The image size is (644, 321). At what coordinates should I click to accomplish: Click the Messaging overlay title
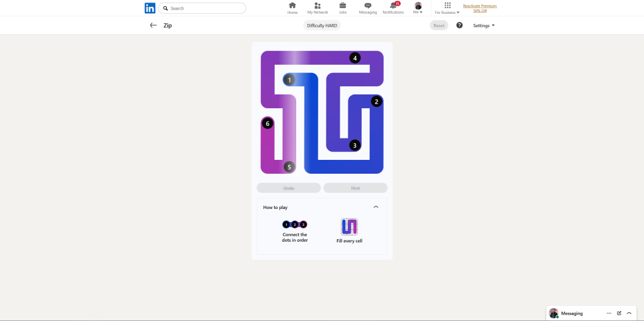point(572,313)
